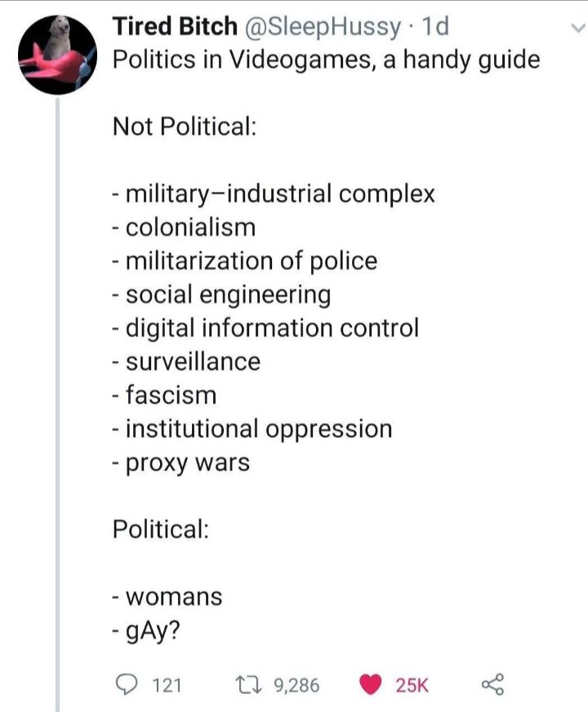Tap the share icon

[x=492, y=683]
